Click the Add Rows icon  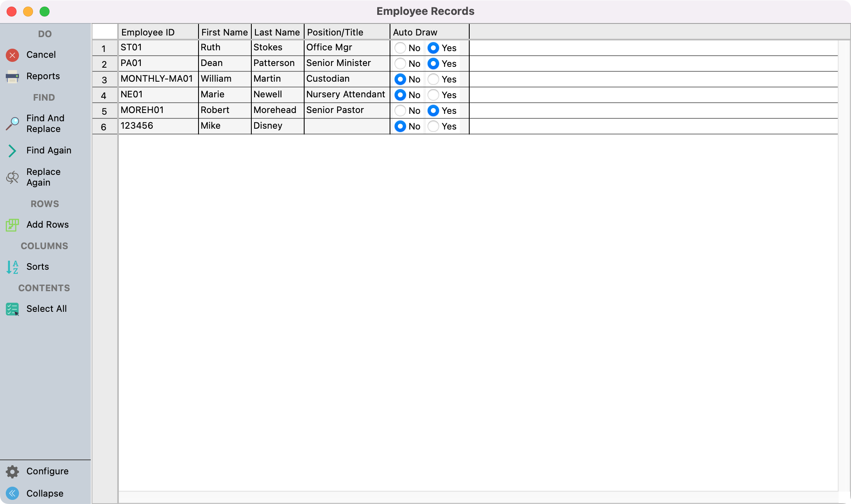tap(12, 225)
